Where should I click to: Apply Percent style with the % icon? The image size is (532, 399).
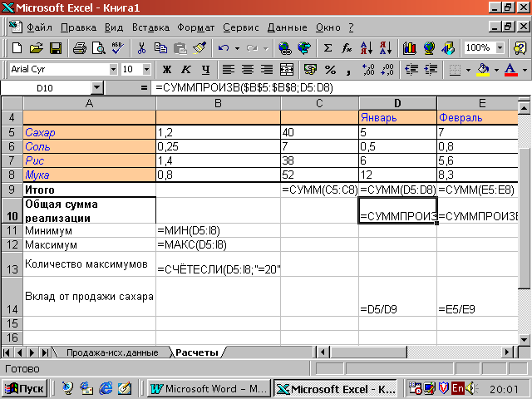330,70
